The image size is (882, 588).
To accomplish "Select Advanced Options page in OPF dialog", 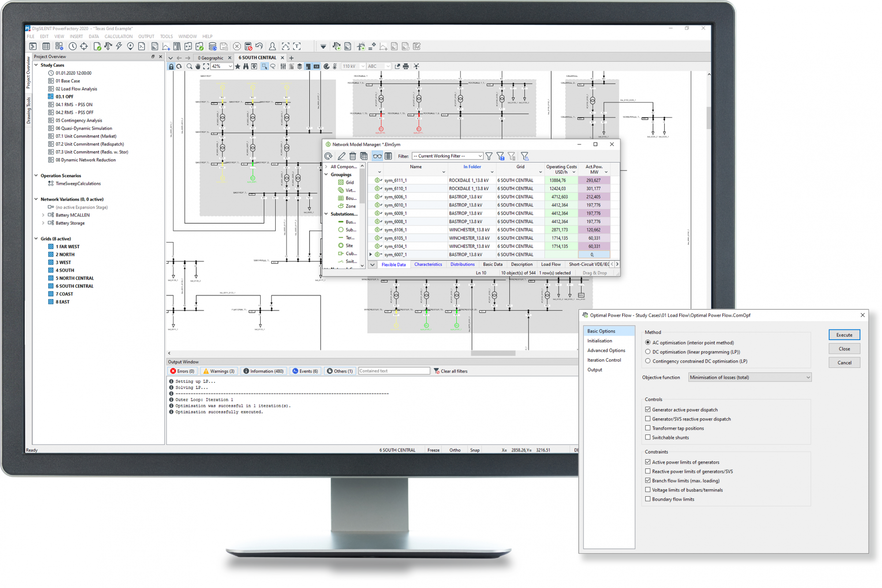I will click(606, 351).
